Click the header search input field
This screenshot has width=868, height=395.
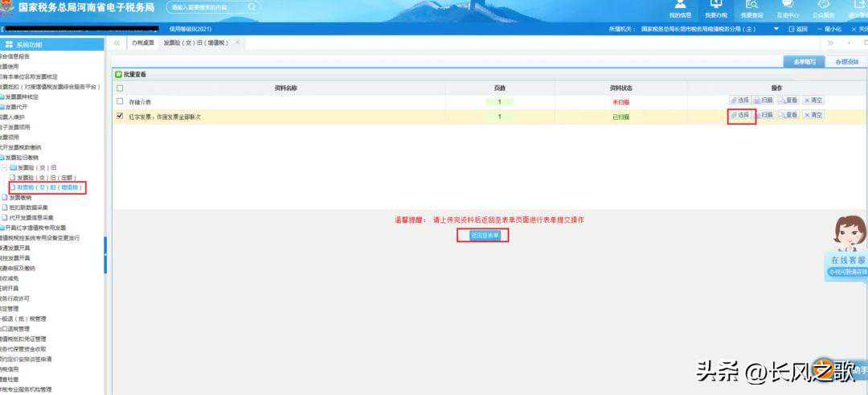click(x=212, y=7)
